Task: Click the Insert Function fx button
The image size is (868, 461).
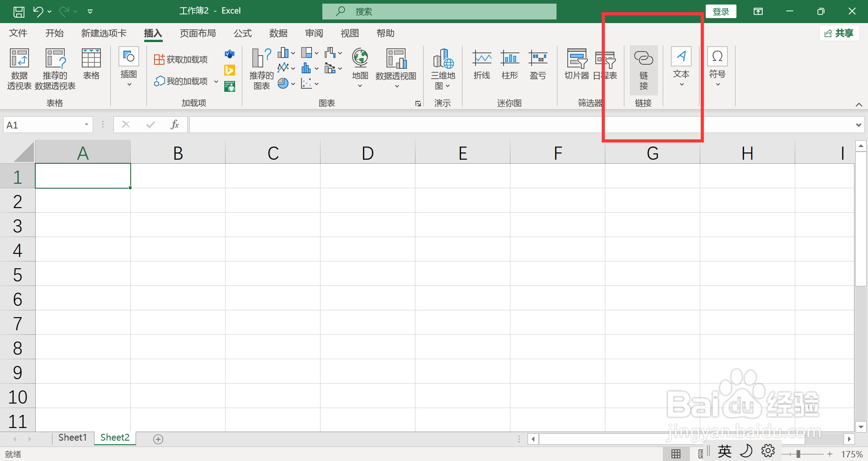Action: [175, 124]
